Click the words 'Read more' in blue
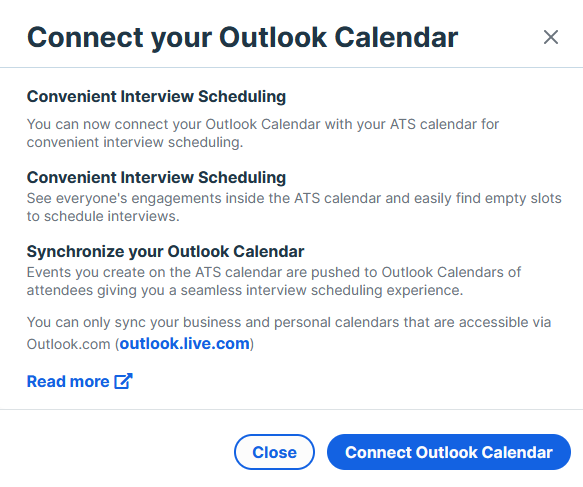Image resolution: width=583 pixels, height=487 pixels. pos(68,381)
